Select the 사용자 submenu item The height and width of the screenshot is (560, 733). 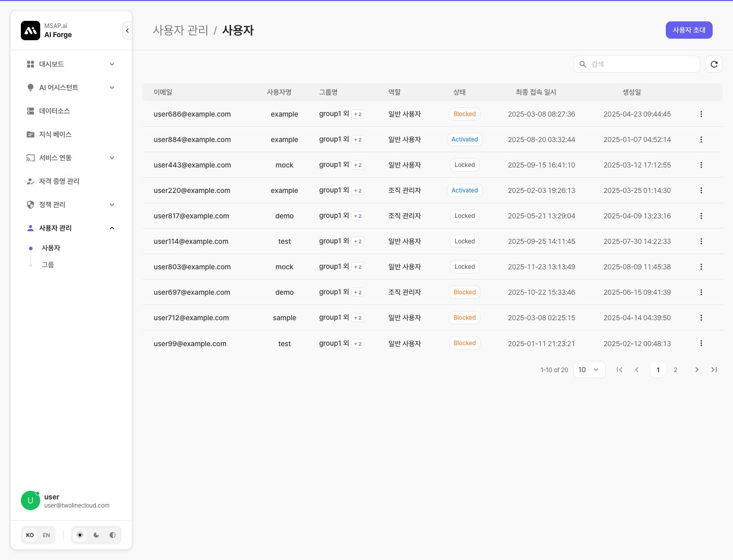click(x=51, y=248)
